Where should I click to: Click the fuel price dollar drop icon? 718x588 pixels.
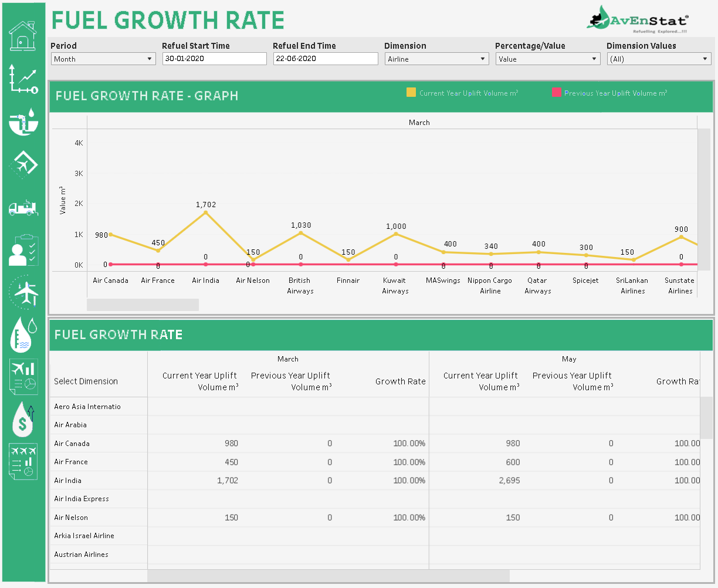pyautogui.click(x=23, y=419)
